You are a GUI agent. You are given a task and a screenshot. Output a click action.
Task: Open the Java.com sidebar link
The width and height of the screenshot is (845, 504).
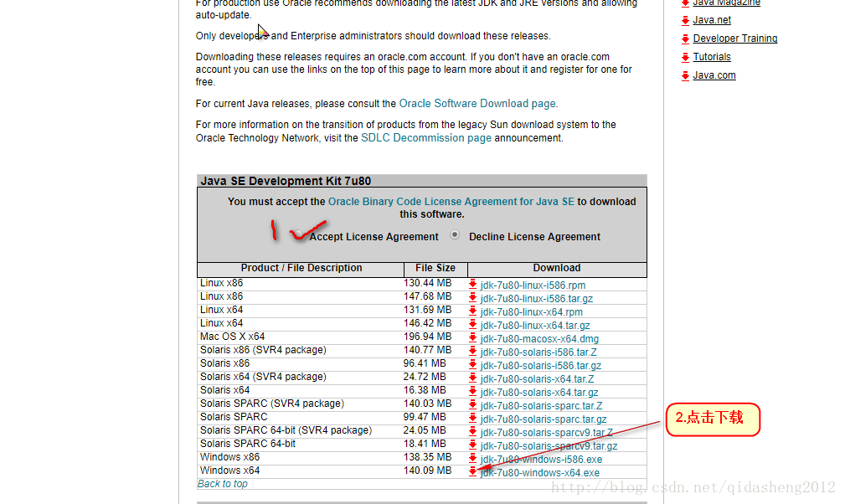(714, 75)
